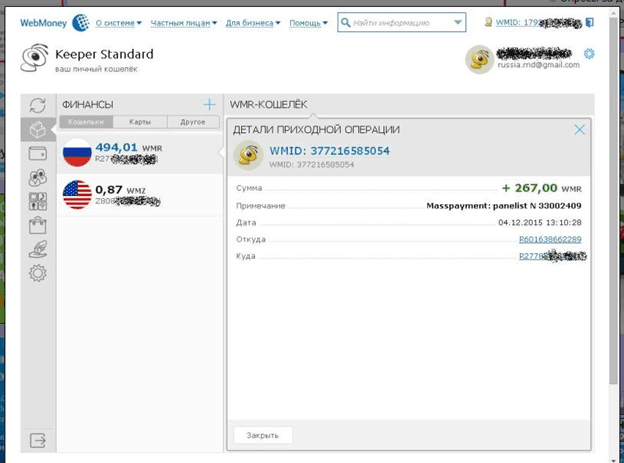Screen dimensions: 624x463
Task: Log out using the exit icon
Action: tap(38, 440)
